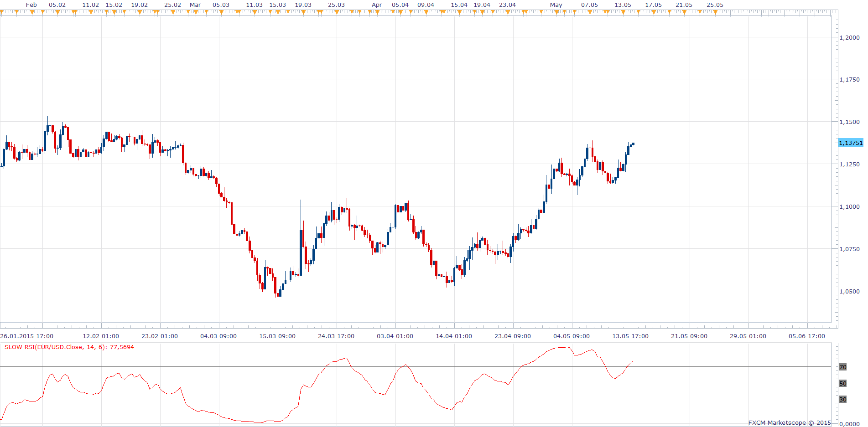Click the 23.04 09:00 time label

513,336
